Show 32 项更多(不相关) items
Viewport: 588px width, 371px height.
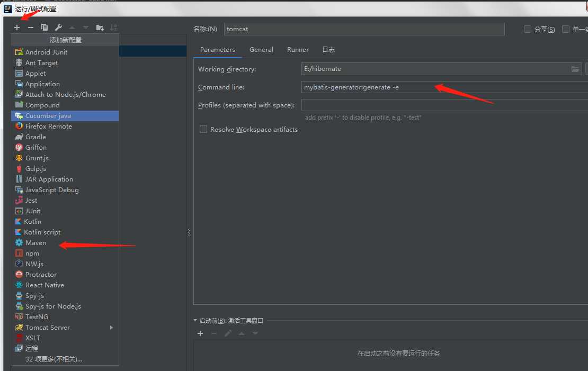[x=65, y=359]
